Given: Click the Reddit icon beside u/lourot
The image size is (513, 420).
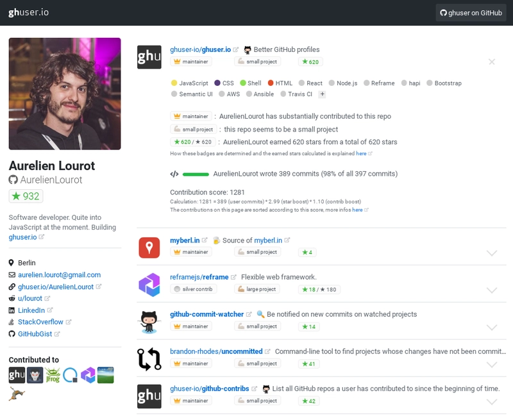Looking at the screenshot, I should tap(11, 298).
